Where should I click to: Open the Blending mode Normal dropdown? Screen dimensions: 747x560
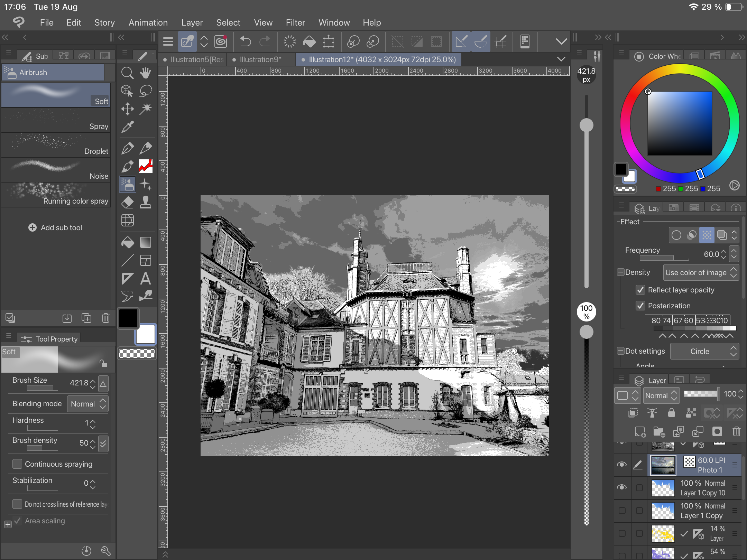point(87,404)
